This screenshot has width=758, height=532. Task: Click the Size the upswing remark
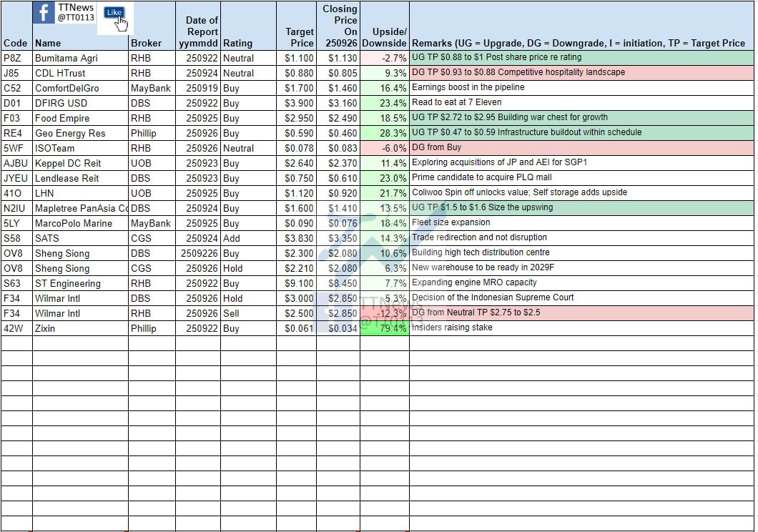coord(581,208)
